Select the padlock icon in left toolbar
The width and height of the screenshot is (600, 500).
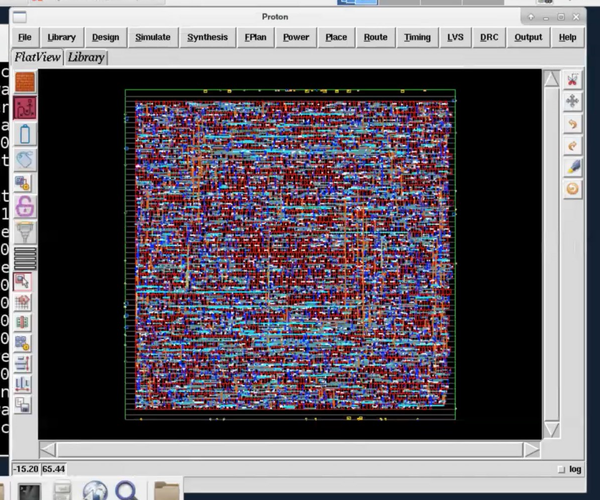(24, 207)
